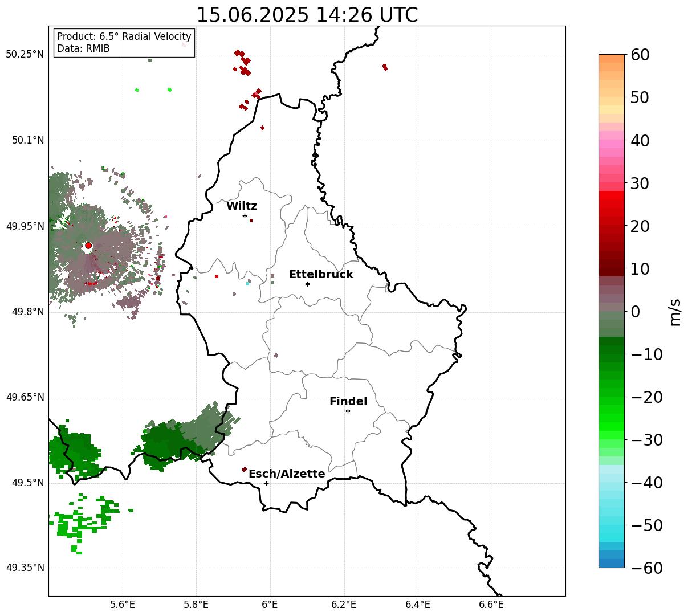This screenshot has width=688, height=616.
Task: Click the cross marker below Findel
Action: 348,411
